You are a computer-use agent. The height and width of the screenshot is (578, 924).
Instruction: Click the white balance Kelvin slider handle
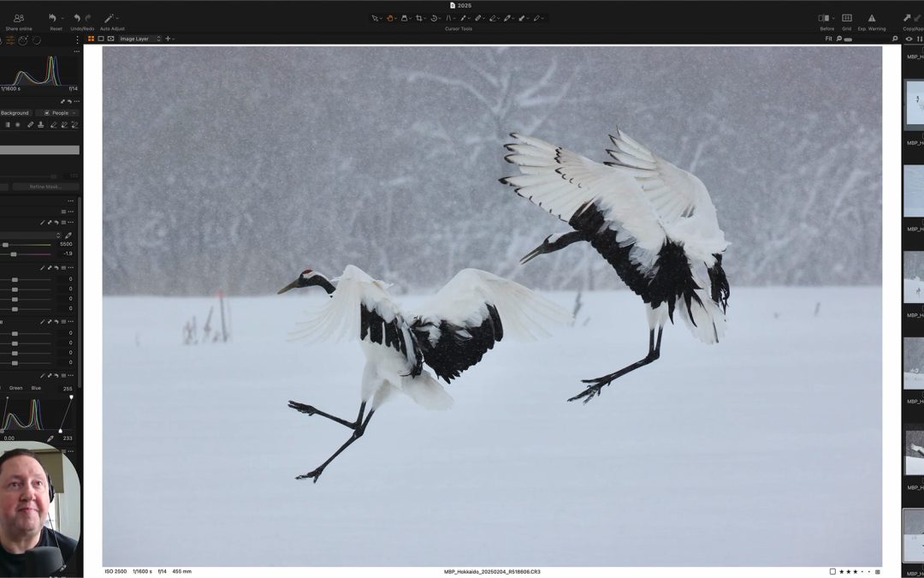[x=5, y=244]
